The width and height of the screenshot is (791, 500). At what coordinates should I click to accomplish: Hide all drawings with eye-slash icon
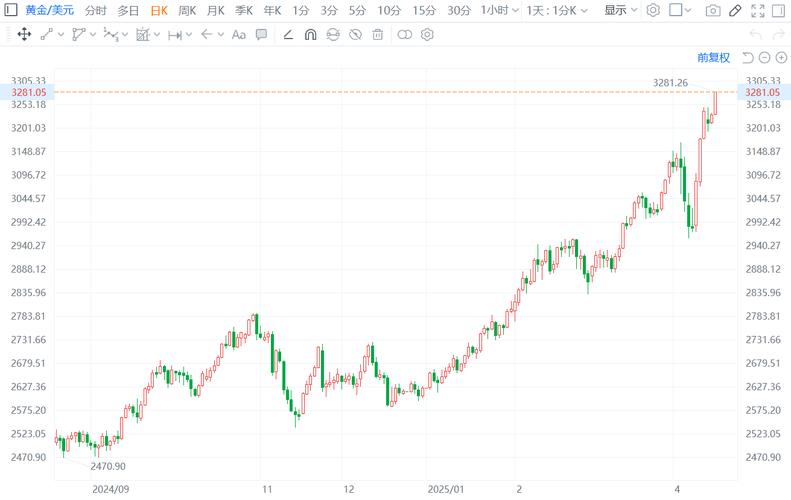[x=356, y=34]
